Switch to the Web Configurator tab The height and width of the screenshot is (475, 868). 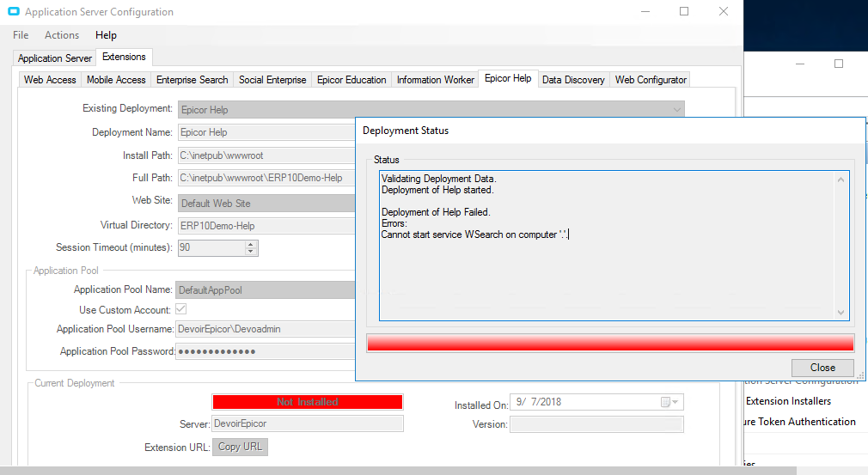tap(651, 80)
